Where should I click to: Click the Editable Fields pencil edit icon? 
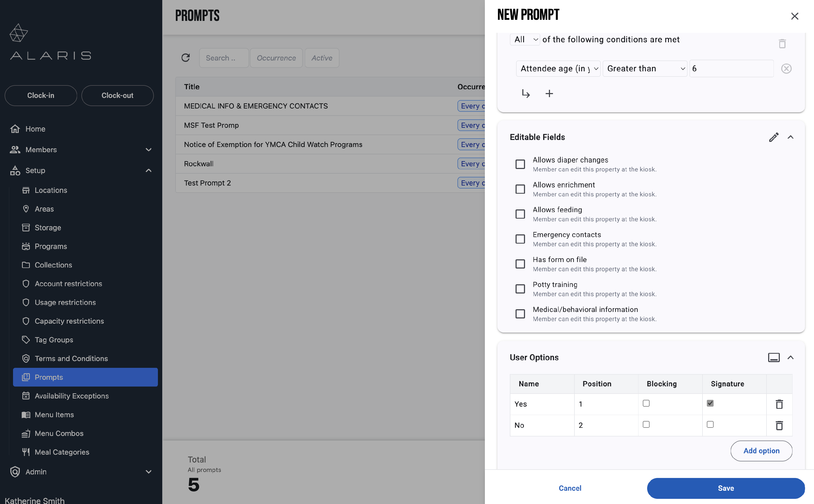click(x=774, y=137)
